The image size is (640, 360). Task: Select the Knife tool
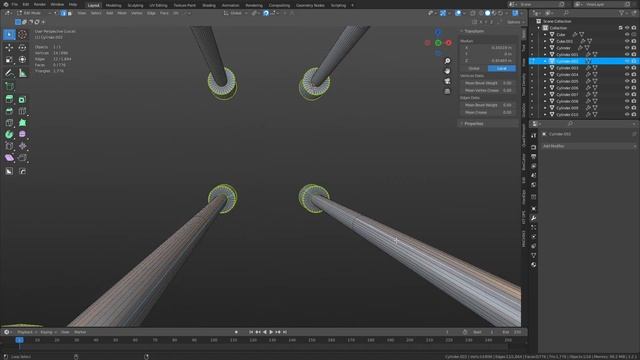coord(9,123)
